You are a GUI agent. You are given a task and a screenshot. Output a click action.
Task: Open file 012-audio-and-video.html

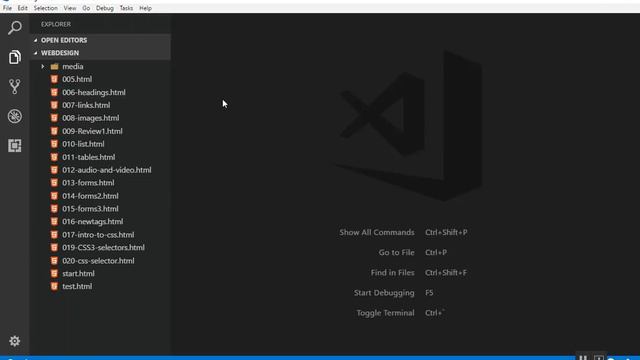107,170
